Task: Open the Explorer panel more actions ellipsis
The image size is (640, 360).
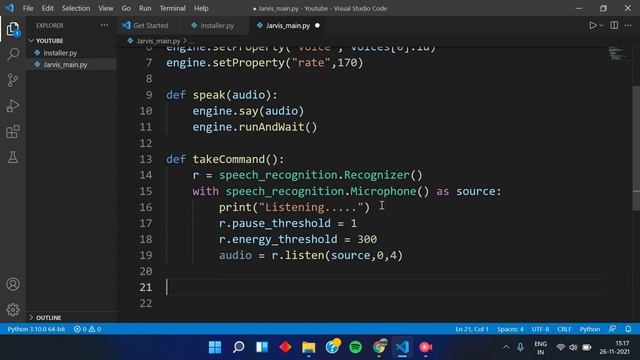Action: pos(104,25)
